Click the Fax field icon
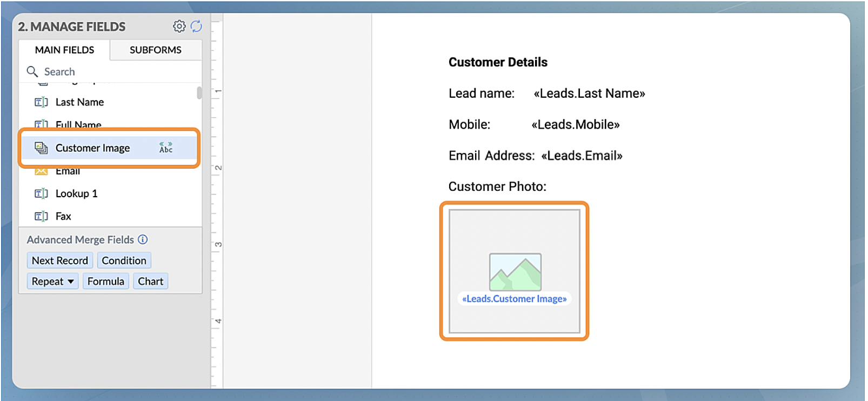This screenshot has width=868, height=401. pyautogui.click(x=41, y=216)
